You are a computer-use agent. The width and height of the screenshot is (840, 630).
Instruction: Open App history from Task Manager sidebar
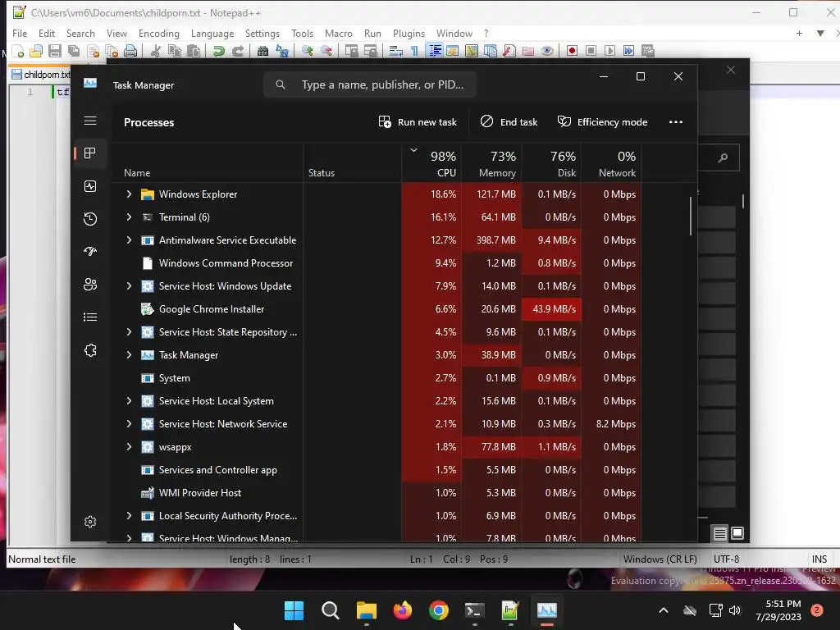pyautogui.click(x=90, y=218)
